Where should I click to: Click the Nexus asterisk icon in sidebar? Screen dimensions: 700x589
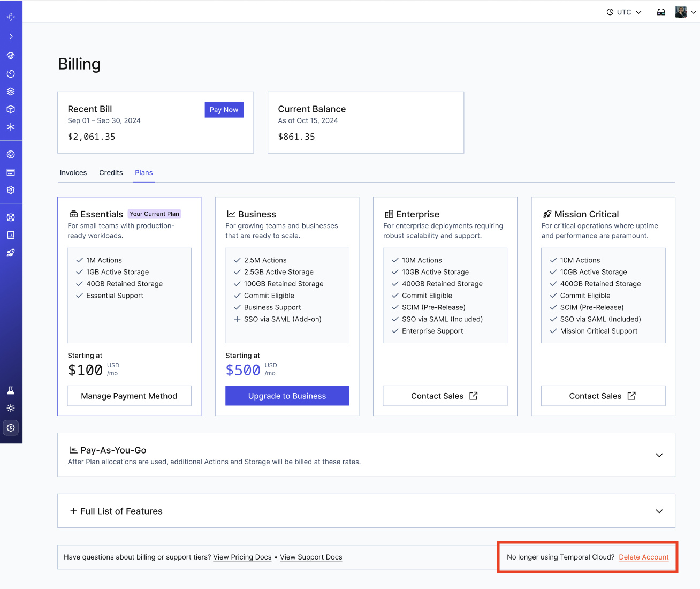(x=11, y=127)
